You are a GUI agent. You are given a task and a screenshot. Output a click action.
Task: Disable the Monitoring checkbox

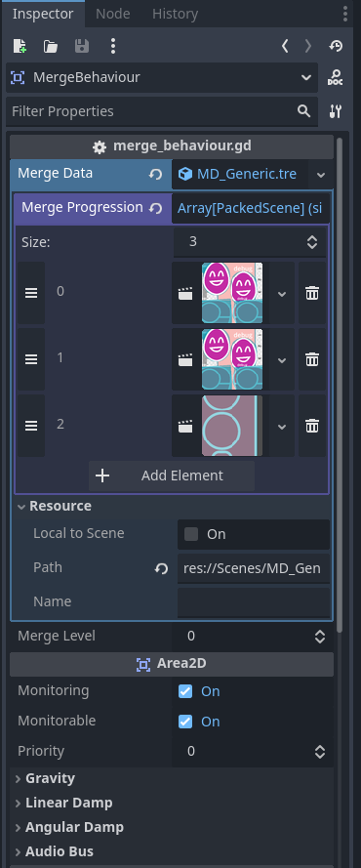[x=185, y=691]
